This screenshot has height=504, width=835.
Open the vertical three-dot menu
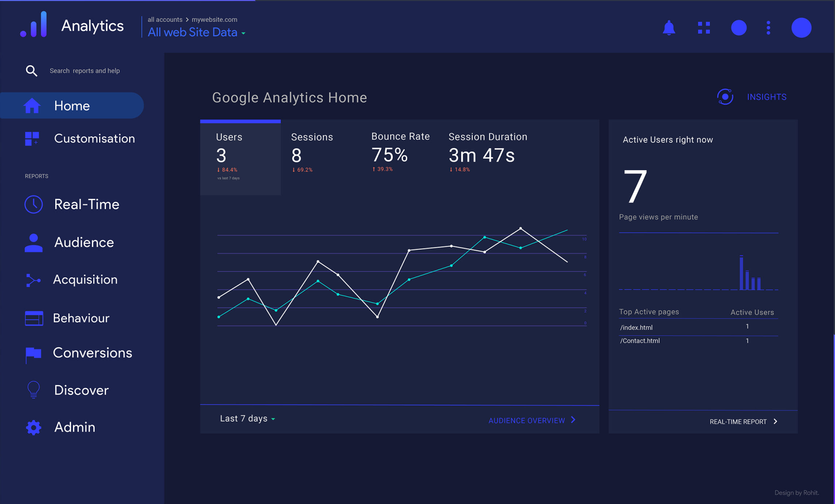768,28
